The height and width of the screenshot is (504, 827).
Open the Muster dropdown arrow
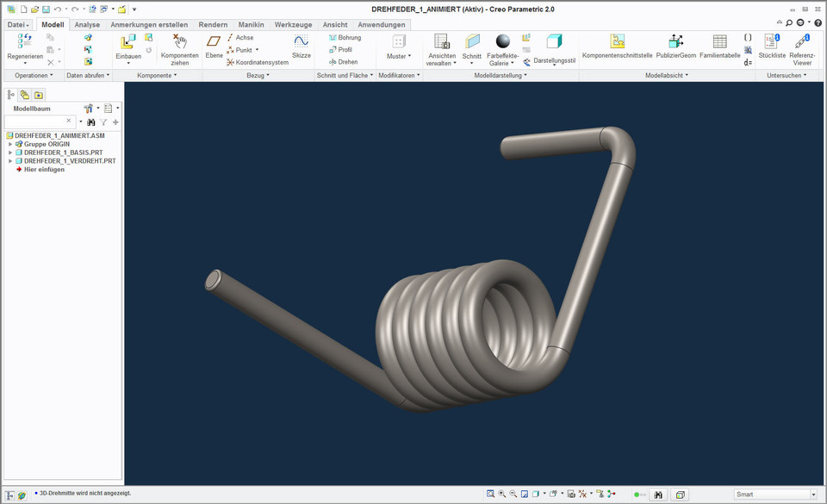pyautogui.click(x=408, y=55)
